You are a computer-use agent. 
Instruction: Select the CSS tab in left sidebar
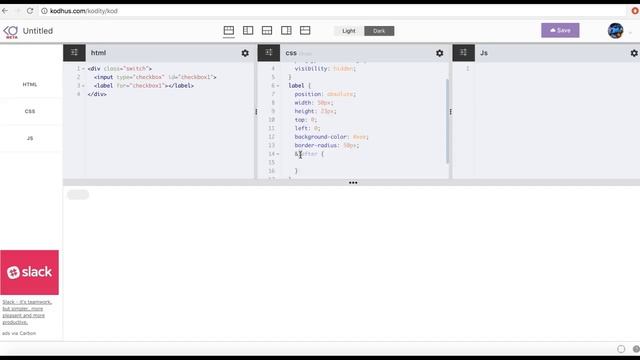coord(30,111)
